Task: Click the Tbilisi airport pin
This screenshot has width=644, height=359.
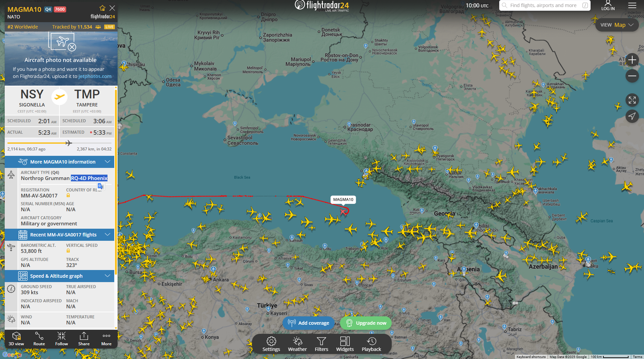Action: 476,225
